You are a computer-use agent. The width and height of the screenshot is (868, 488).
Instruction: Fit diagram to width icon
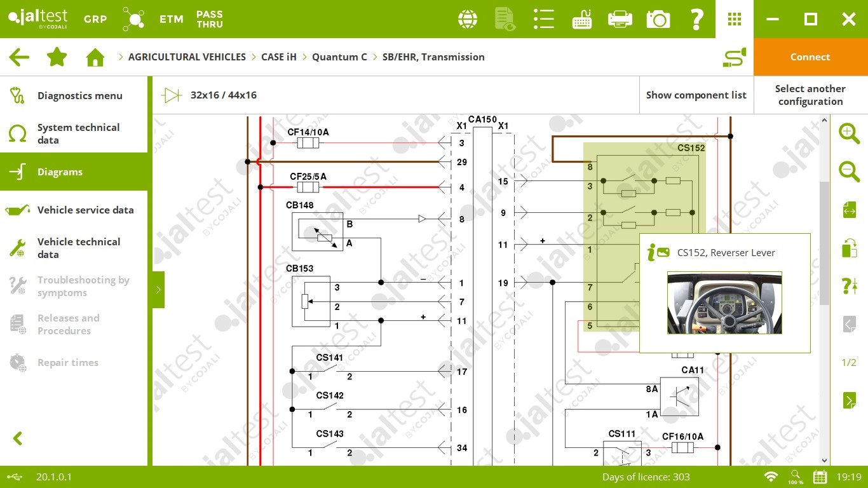(850, 210)
